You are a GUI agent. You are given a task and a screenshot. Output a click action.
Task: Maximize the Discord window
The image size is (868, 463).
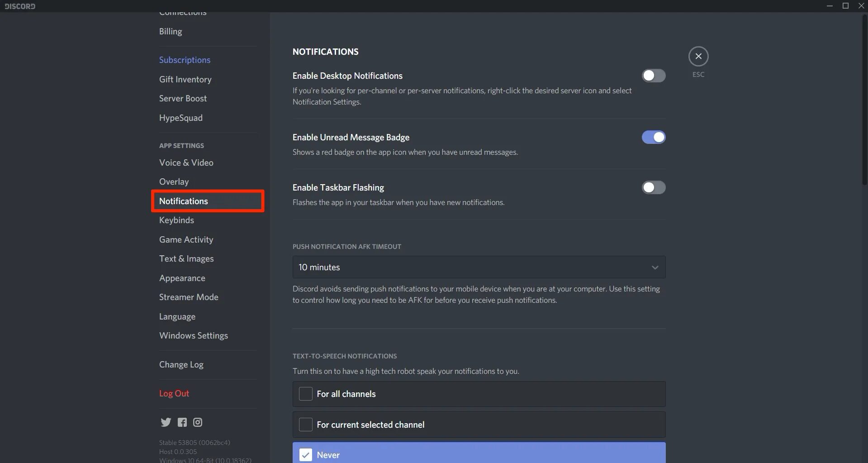(845, 6)
